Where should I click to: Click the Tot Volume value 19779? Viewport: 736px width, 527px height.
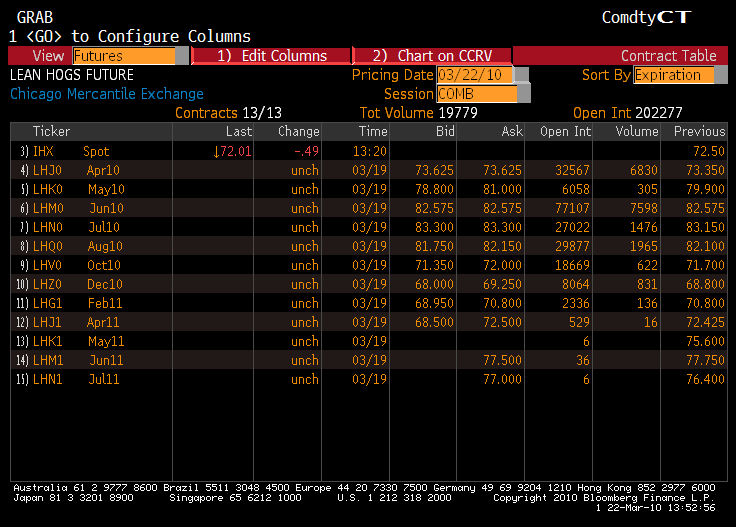click(458, 113)
